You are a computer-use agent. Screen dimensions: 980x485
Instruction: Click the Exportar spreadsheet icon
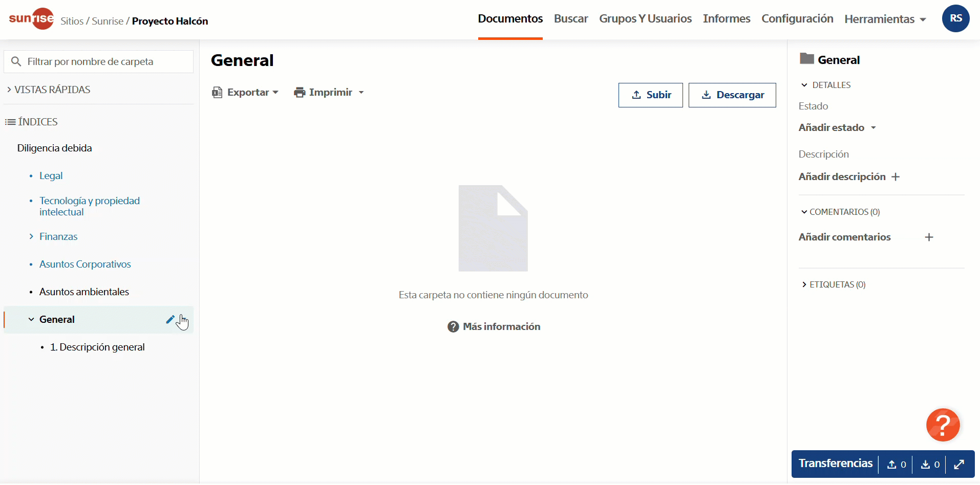(217, 93)
